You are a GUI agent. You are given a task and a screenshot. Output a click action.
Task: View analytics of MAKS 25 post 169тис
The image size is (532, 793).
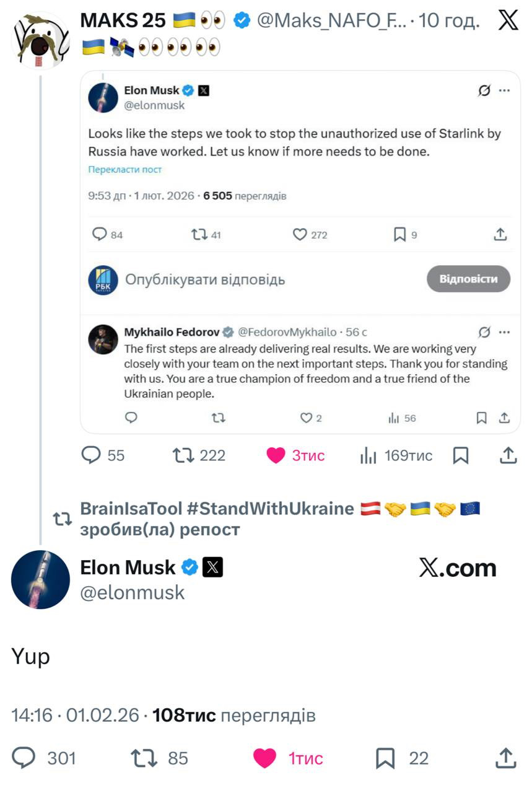coord(368,457)
